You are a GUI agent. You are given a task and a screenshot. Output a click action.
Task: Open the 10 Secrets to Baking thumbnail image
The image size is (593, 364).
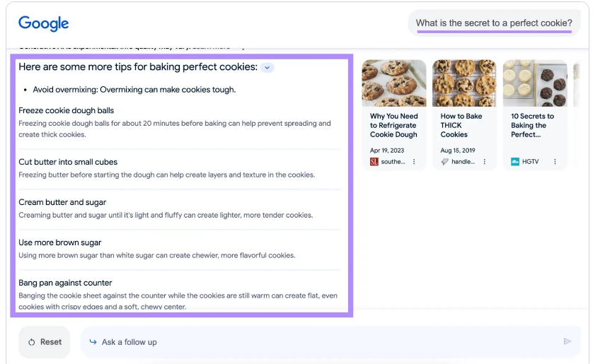[535, 83]
